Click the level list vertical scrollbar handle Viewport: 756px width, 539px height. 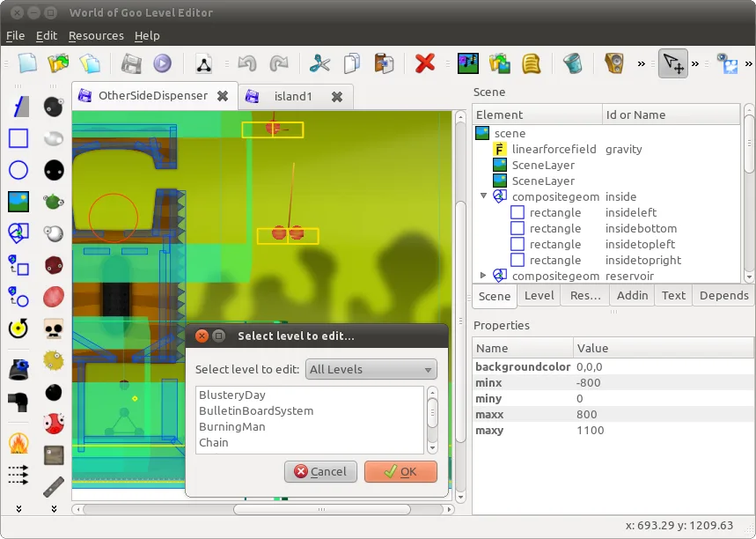[x=432, y=412]
